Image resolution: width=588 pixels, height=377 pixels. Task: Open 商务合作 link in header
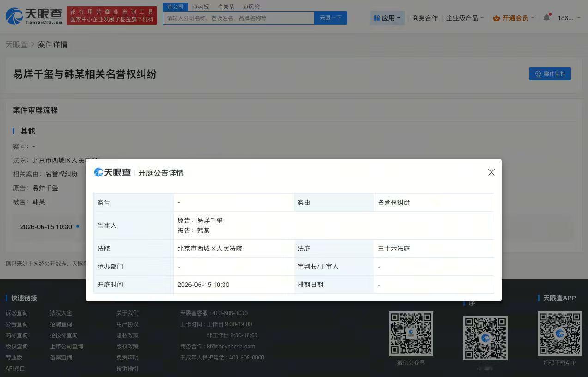(x=425, y=18)
